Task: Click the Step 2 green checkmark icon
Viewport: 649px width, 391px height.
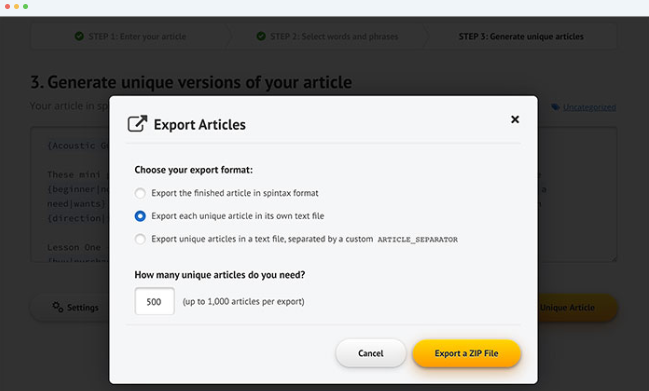Action: [261, 36]
